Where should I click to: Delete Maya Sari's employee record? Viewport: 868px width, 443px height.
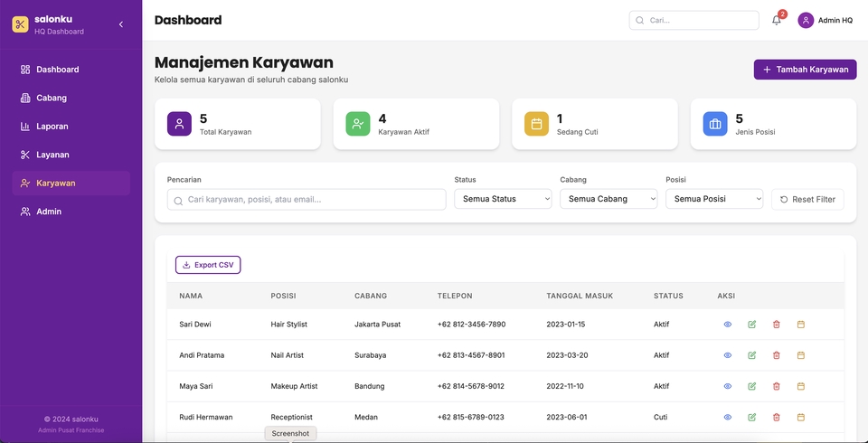point(776,386)
